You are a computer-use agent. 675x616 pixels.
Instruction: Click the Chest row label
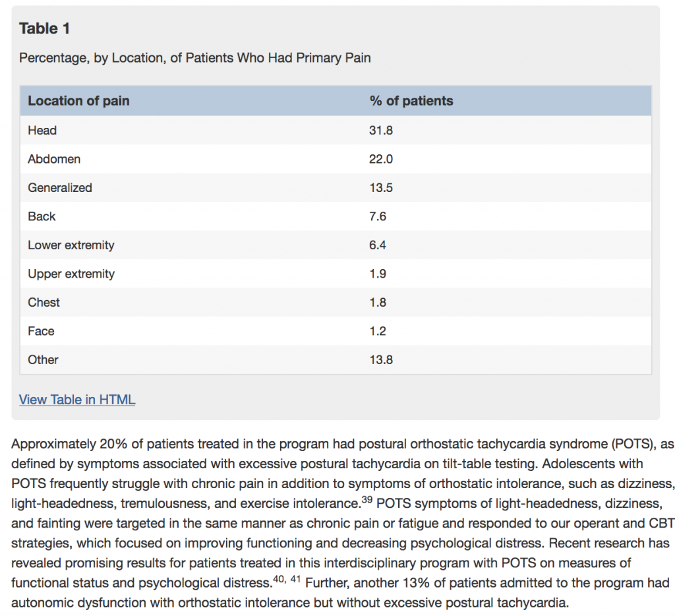pyautogui.click(x=44, y=303)
